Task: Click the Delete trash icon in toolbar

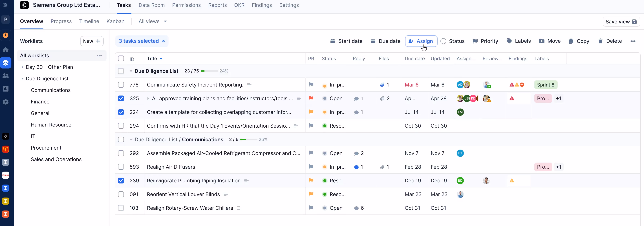Action: tap(600, 41)
